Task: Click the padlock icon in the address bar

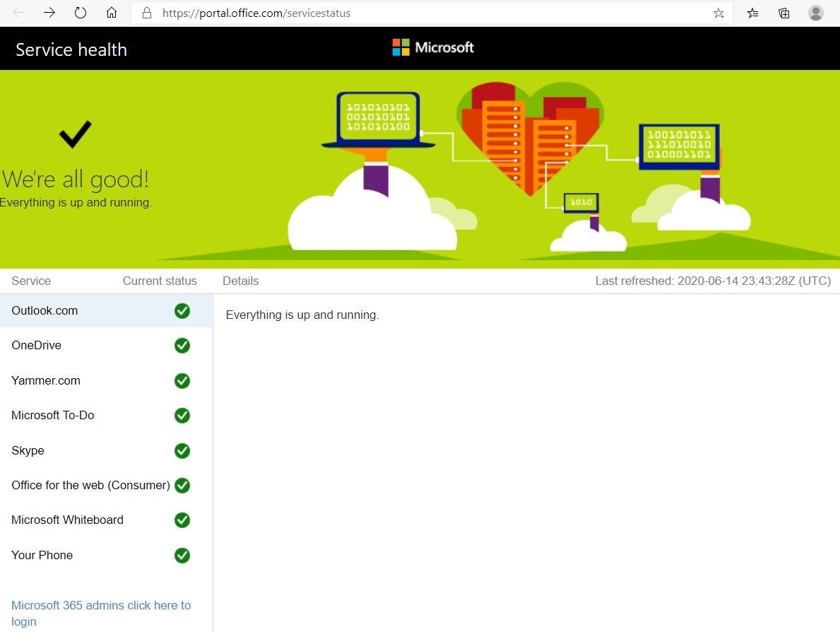Action: (146, 13)
